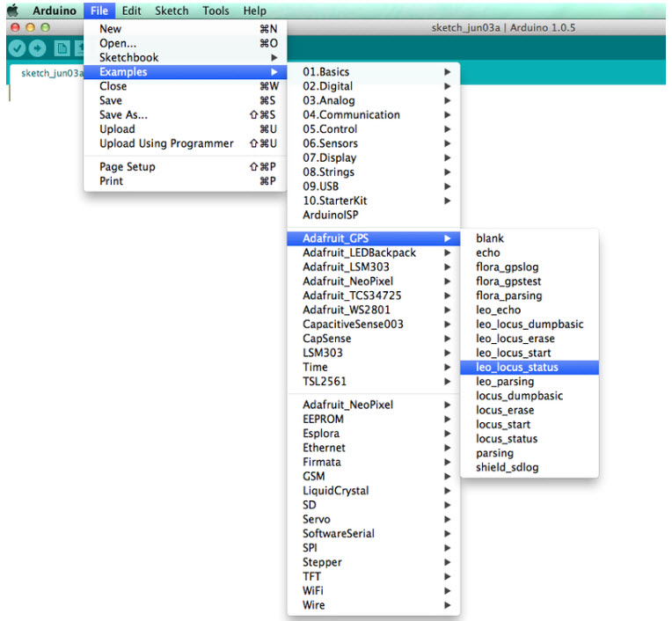Open the Apple menu icon

click(14, 11)
